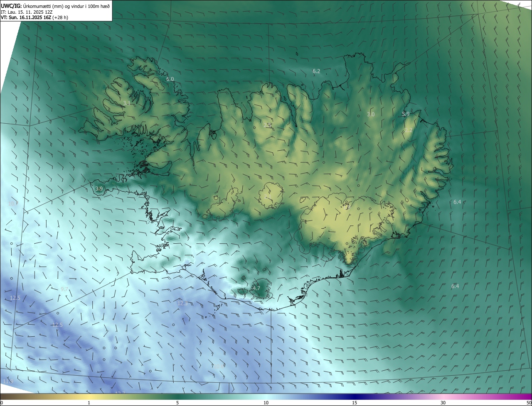Click the 0 tick on the color scale

click(2, 403)
